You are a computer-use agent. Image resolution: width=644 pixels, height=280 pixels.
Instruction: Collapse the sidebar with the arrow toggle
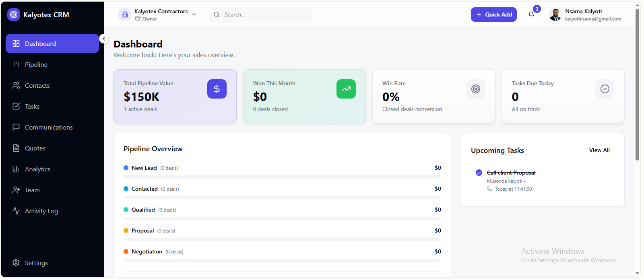point(104,39)
